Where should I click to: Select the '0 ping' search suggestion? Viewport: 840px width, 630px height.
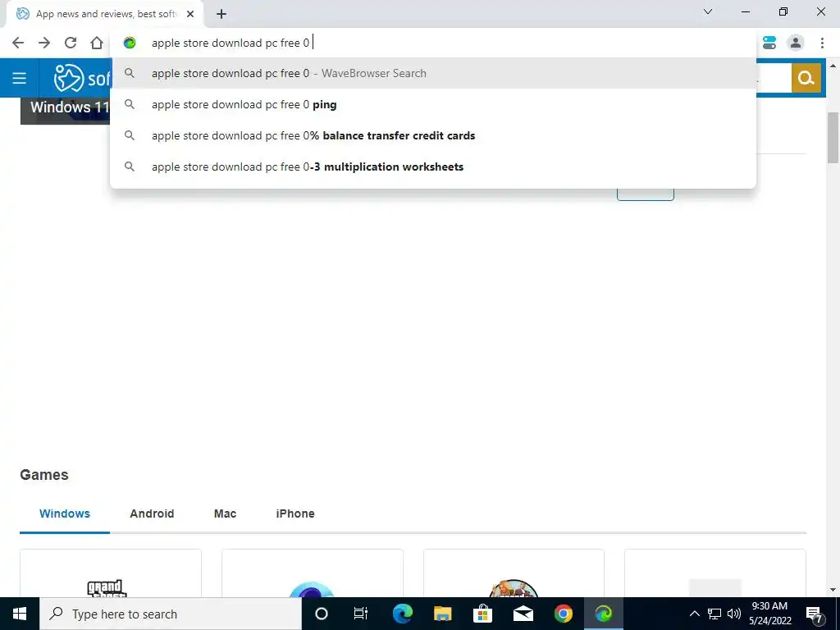click(433, 104)
